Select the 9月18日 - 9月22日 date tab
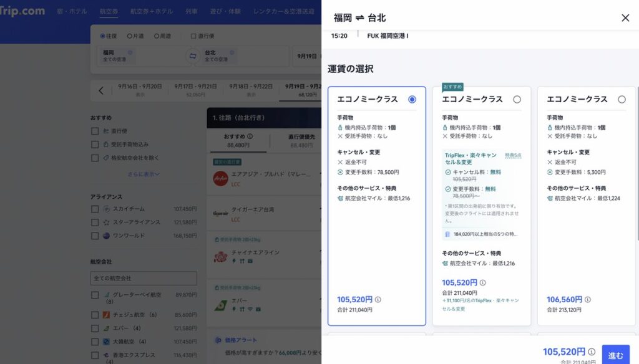639x364 pixels. [x=251, y=90]
